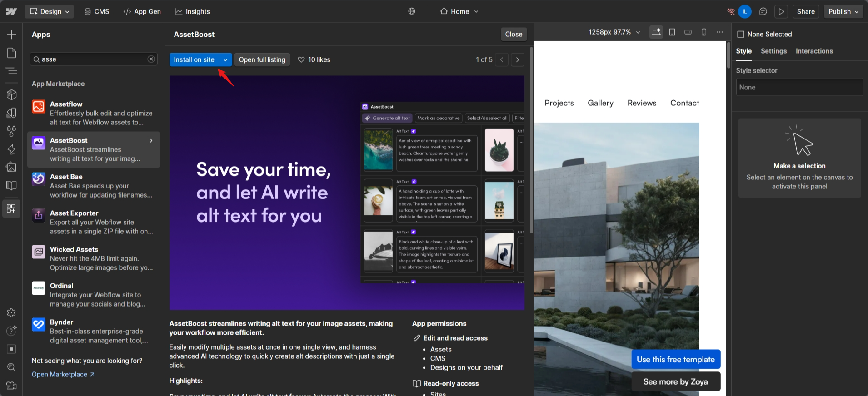Click Open full listing button
This screenshot has height=396, width=868.
(x=262, y=59)
